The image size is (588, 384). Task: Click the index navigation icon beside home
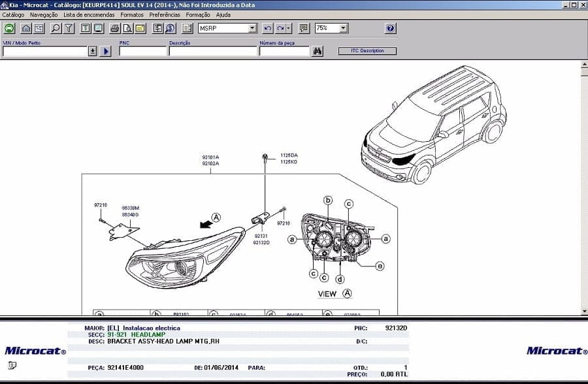[39, 28]
